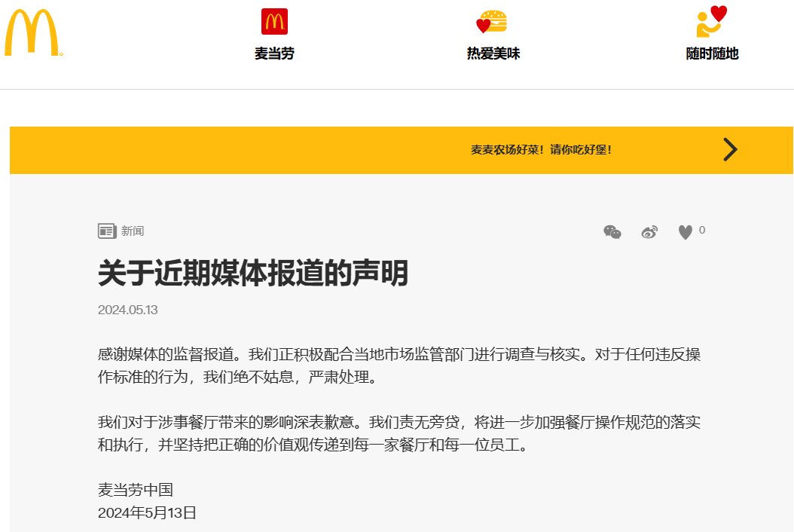Image resolution: width=794 pixels, height=532 pixels.
Task: Click the first paragraph starting 感谢媒体
Action: pos(399,365)
